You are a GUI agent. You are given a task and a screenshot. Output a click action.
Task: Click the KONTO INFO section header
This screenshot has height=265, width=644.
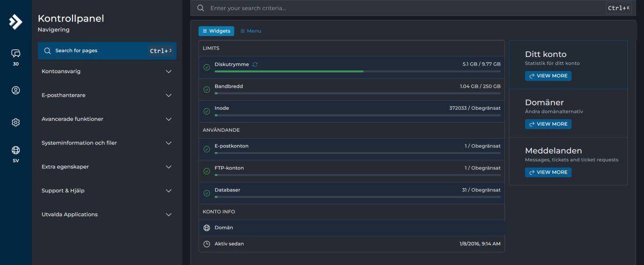click(x=218, y=212)
